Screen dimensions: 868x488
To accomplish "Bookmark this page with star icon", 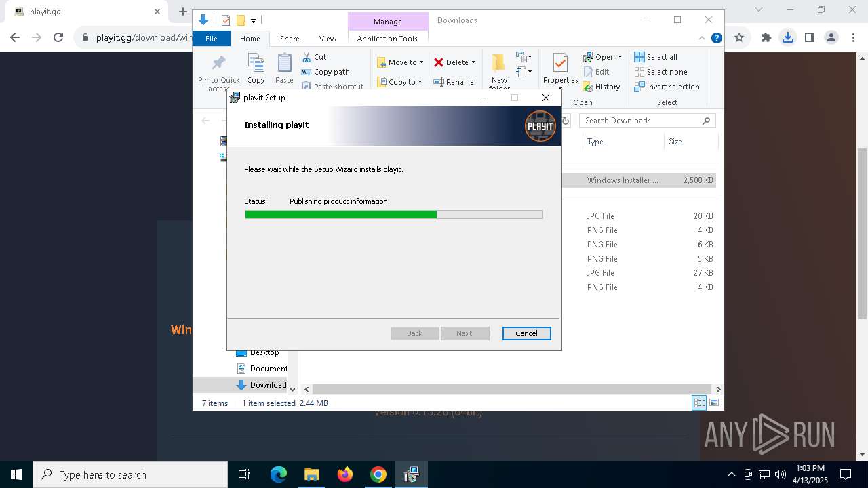I will (x=739, y=37).
